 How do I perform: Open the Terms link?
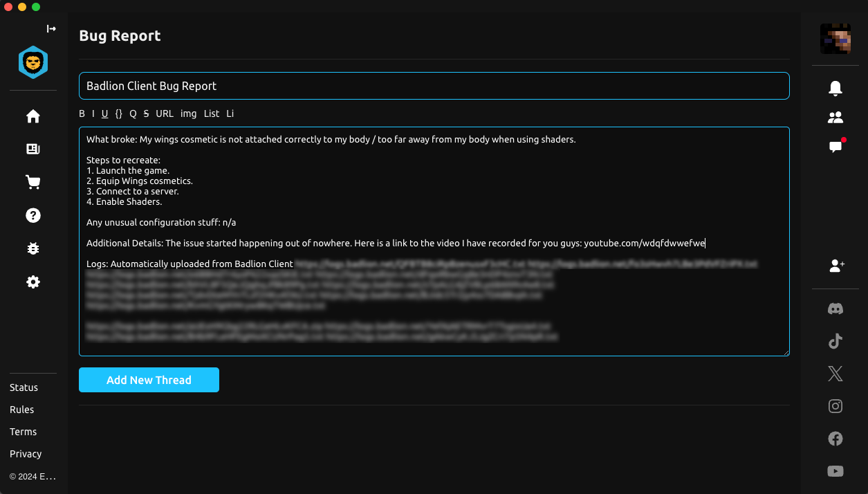pos(24,432)
